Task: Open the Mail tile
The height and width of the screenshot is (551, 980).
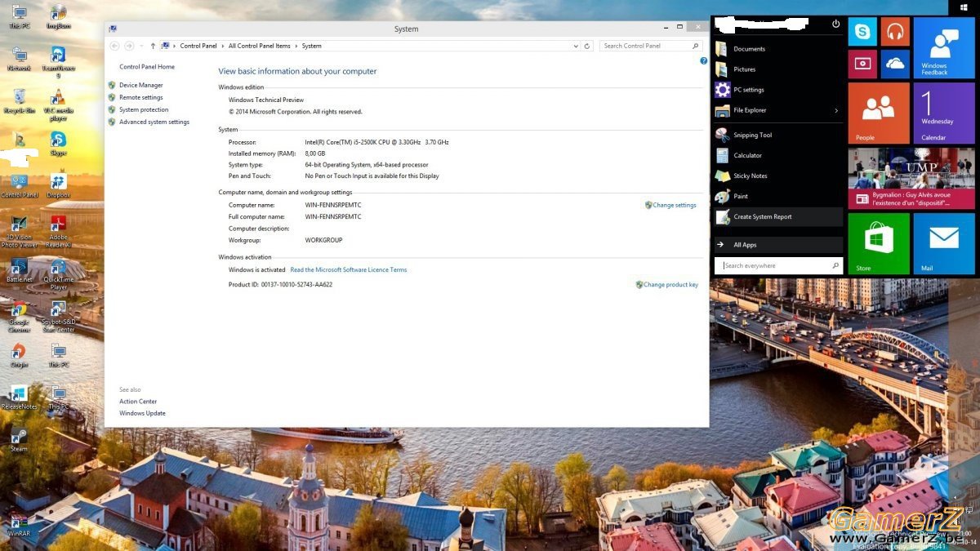Action: click(944, 243)
